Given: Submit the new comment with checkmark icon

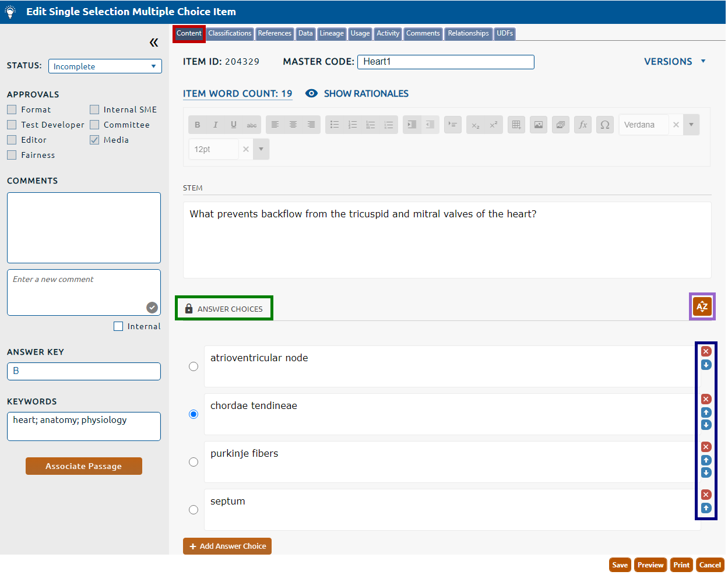Looking at the screenshot, I should click(152, 308).
